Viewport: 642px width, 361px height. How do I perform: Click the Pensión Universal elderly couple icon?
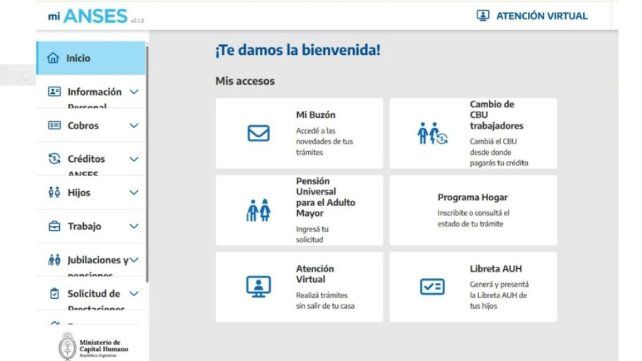[258, 210]
